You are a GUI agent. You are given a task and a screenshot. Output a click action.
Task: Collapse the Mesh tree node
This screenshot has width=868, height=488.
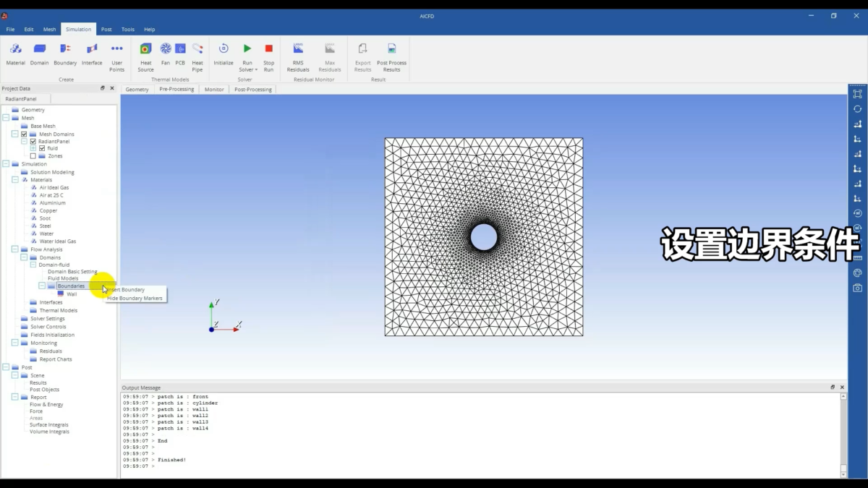tap(6, 118)
